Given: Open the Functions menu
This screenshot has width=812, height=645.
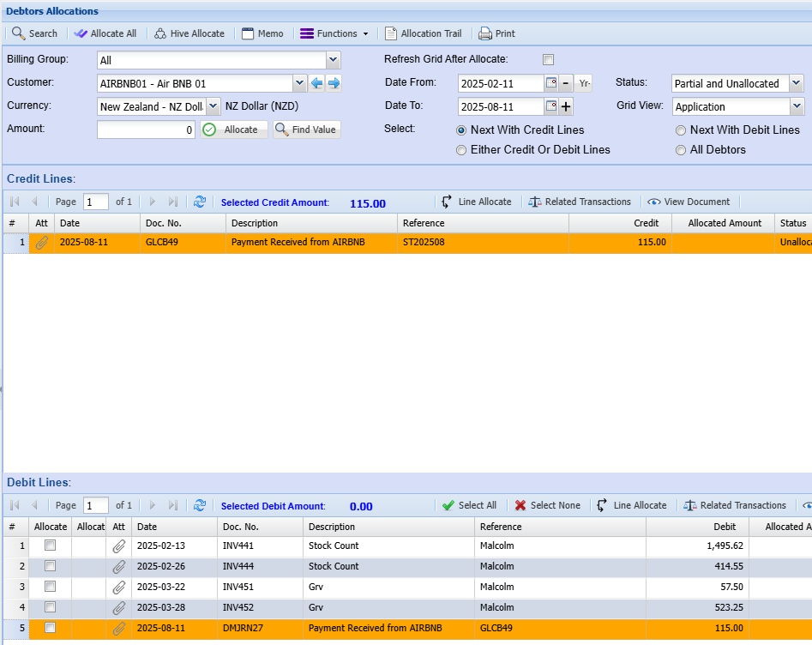Looking at the screenshot, I should (334, 33).
